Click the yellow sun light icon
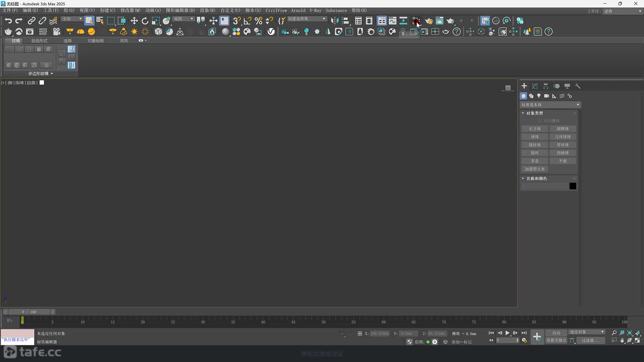This screenshot has height=362, width=644. tap(134, 32)
